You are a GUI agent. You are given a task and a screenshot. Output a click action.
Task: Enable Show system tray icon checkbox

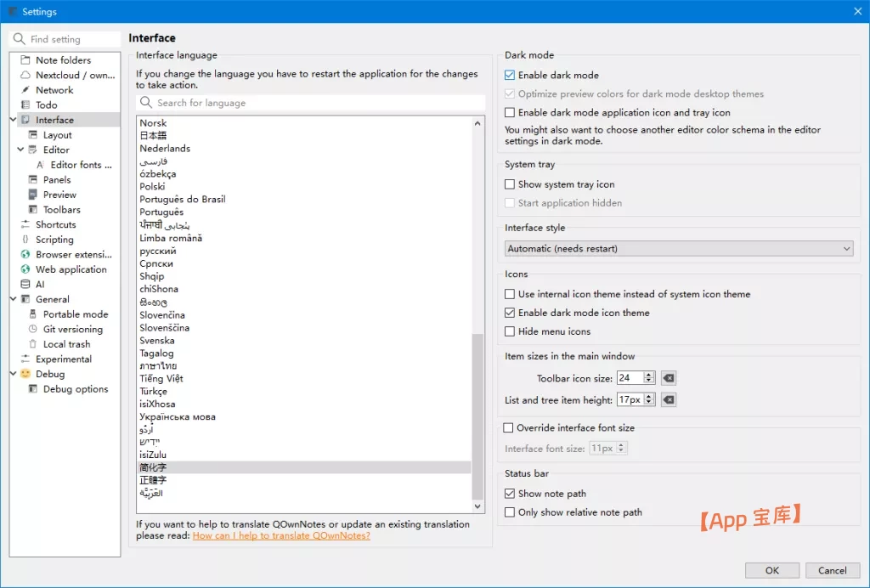[510, 184]
